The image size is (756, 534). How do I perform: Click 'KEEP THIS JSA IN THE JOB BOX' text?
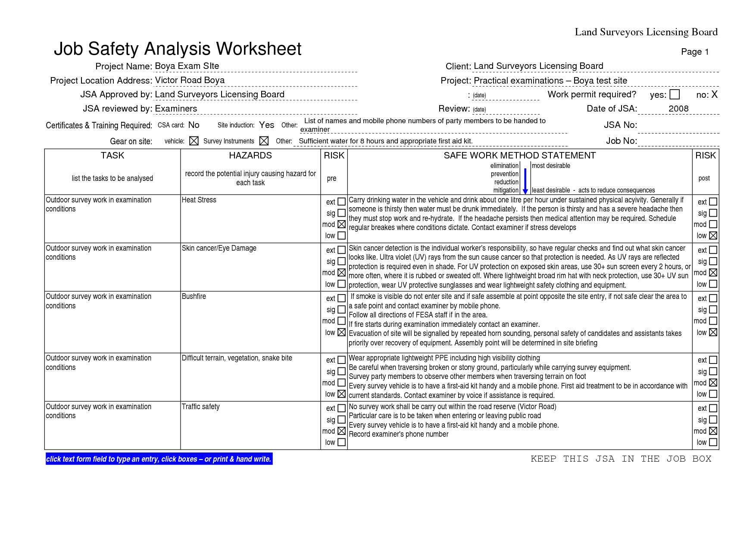pos(621,459)
